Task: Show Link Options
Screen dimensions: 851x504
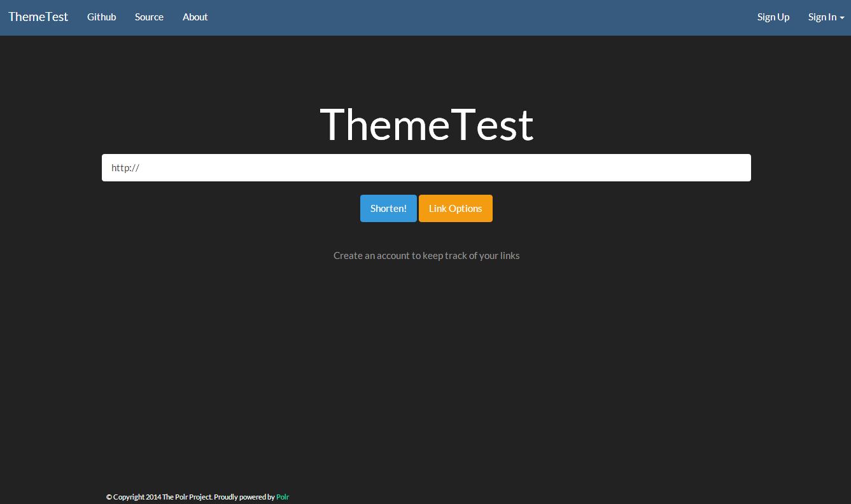Action: coord(456,209)
